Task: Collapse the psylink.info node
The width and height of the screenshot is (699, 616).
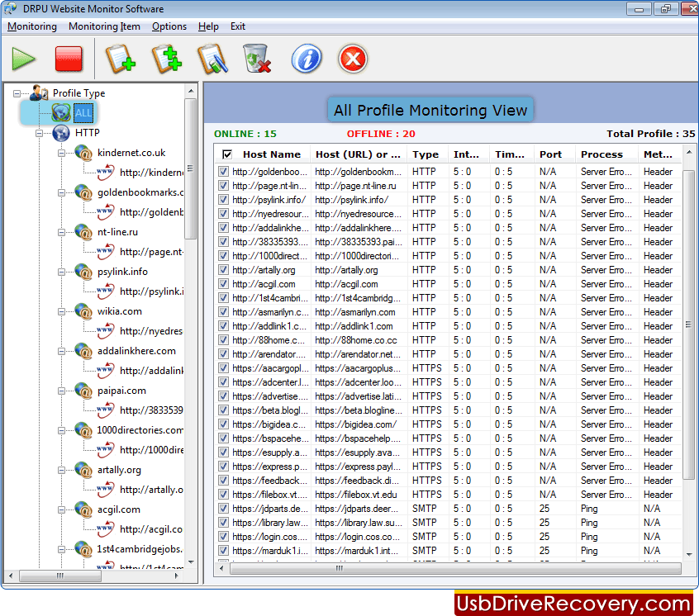Action: 61,272
